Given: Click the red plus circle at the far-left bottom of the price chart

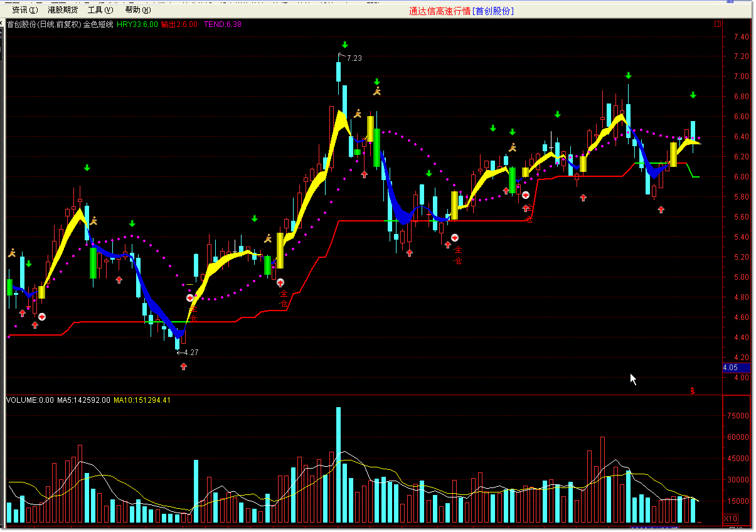Looking at the screenshot, I should pyautogui.click(x=42, y=317).
